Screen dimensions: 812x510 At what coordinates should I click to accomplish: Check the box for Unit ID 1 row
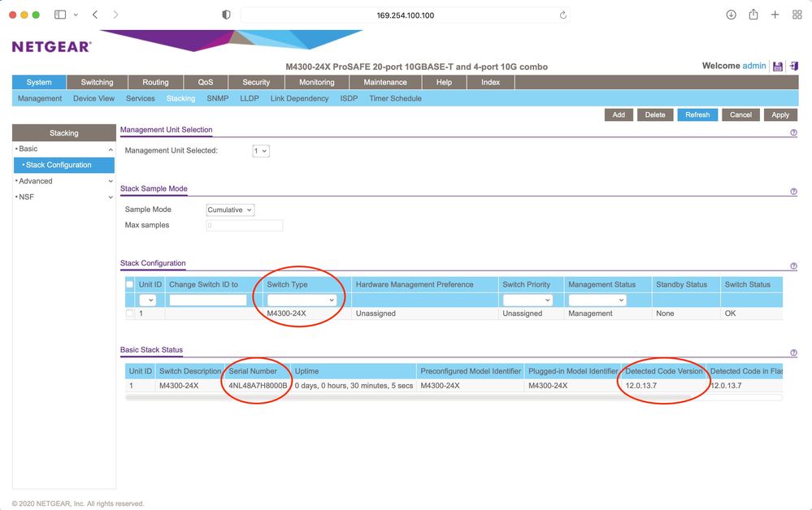tap(129, 313)
